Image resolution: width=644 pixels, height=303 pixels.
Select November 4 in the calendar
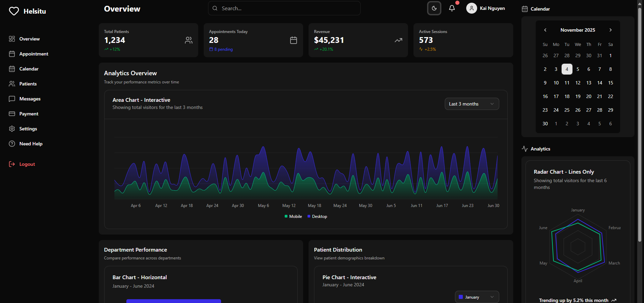[x=567, y=69]
